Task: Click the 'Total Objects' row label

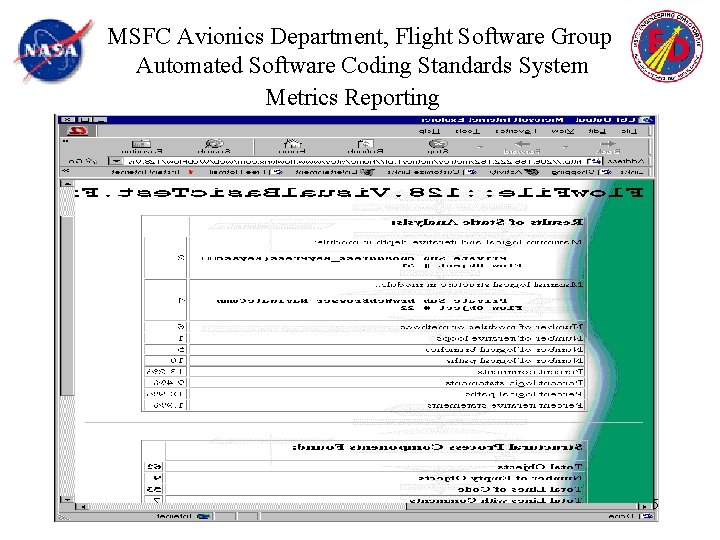Action: click(x=540, y=467)
